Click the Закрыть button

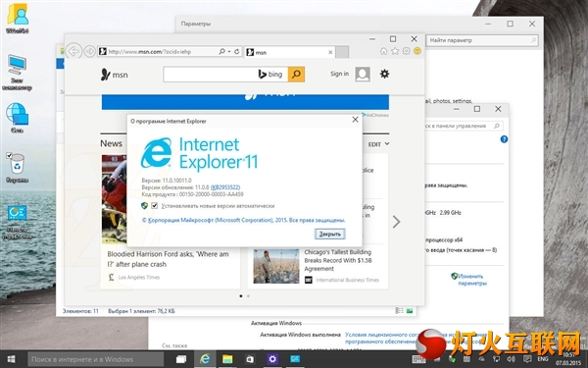click(329, 234)
